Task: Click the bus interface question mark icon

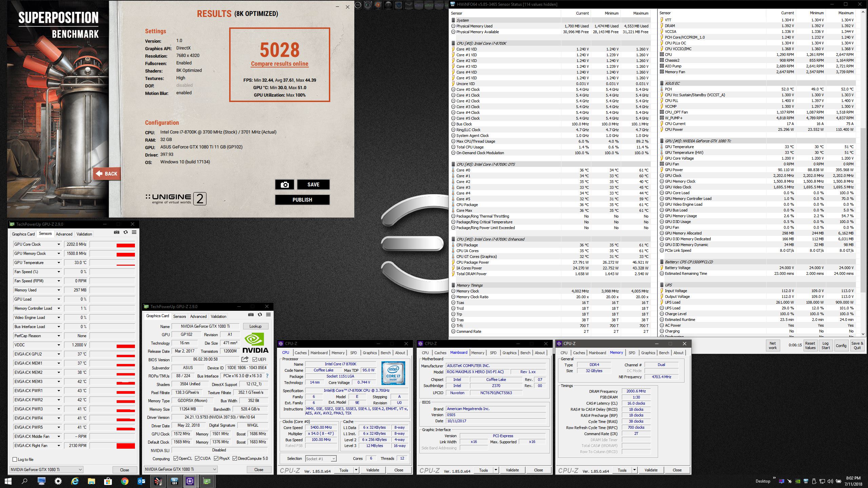Action: [267, 376]
